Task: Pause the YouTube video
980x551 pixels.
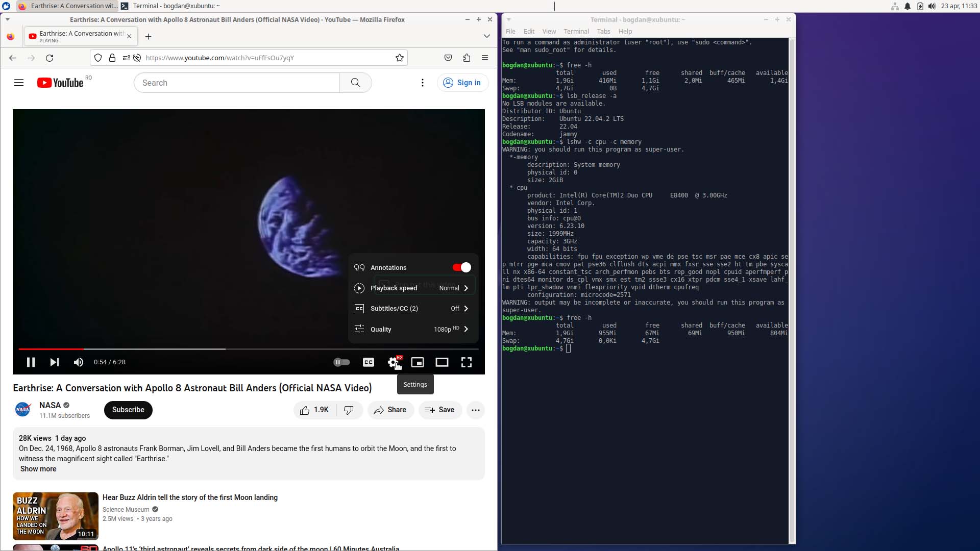Action: [31, 362]
